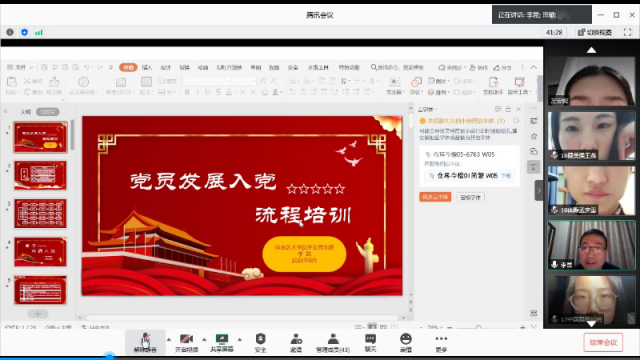Check network status via the green signal bars
Image resolution: width=640 pixels, height=360 pixels.
pos(39,32)
